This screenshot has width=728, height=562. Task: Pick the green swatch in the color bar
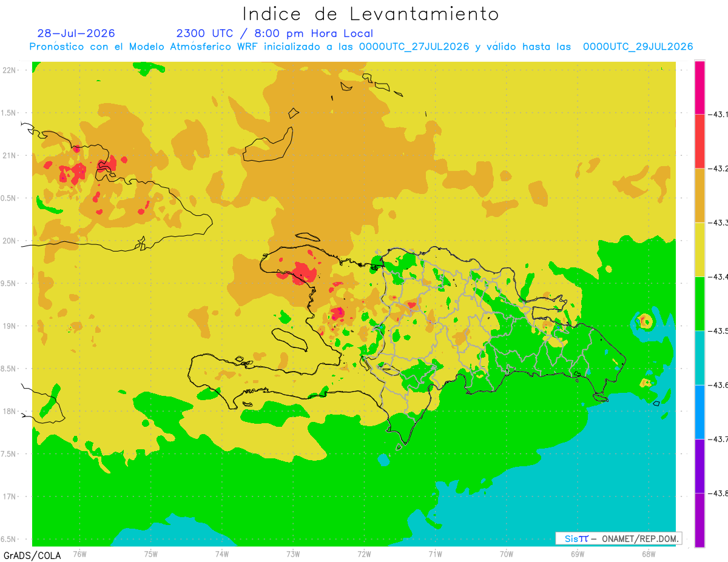click(x=699, y=304)
